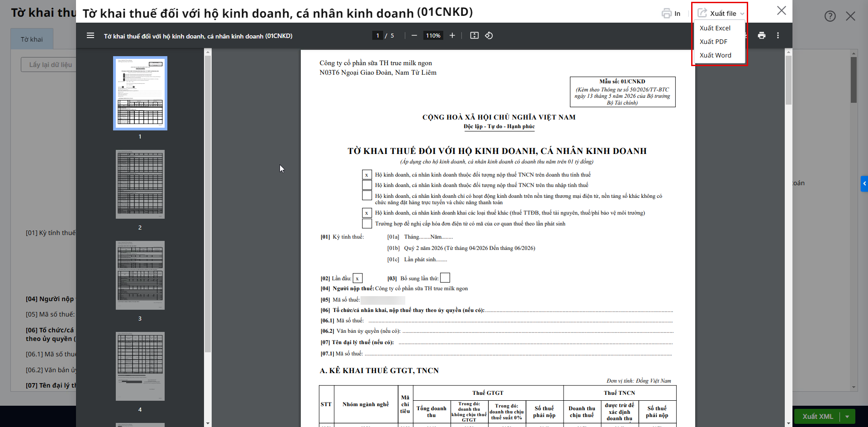Click the thumbnail panel scroll down arrow
The image size is (868, 427).
(208, 423)
